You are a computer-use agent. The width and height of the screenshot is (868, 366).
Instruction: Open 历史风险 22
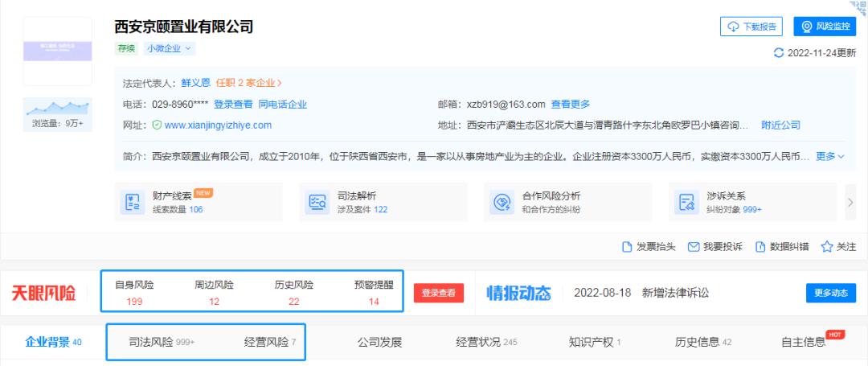point(294,293)
